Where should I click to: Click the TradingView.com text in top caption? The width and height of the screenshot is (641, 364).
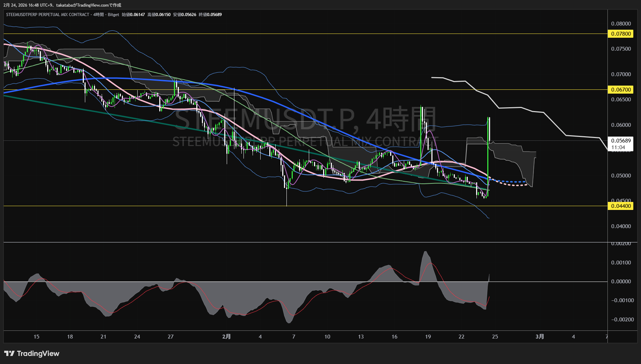click(92, 5)
